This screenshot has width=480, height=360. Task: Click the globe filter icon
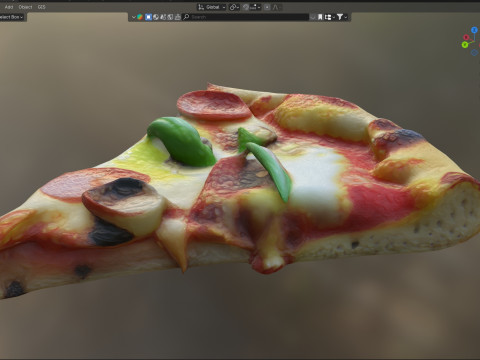click(156, 17)
